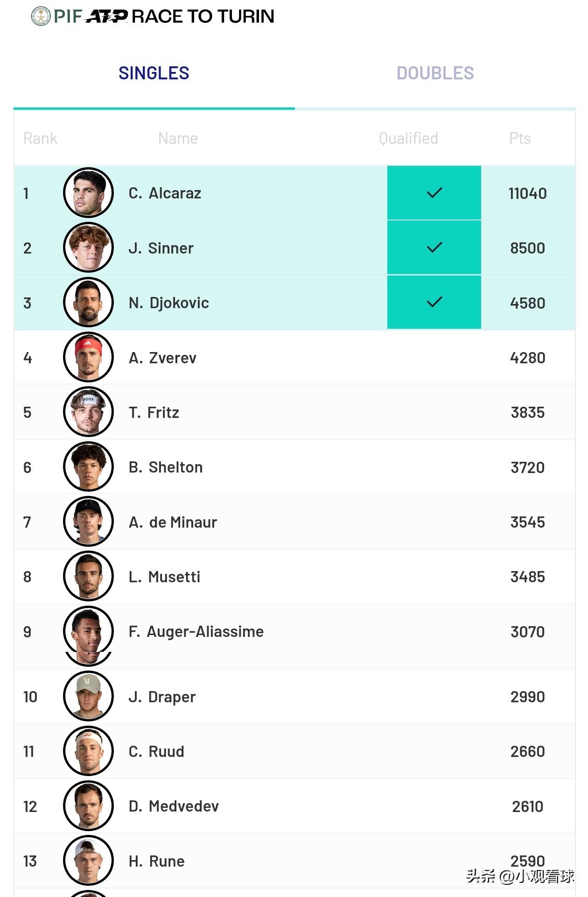
Task: Open A. Zverev's player photo
Action: (88, 357)
